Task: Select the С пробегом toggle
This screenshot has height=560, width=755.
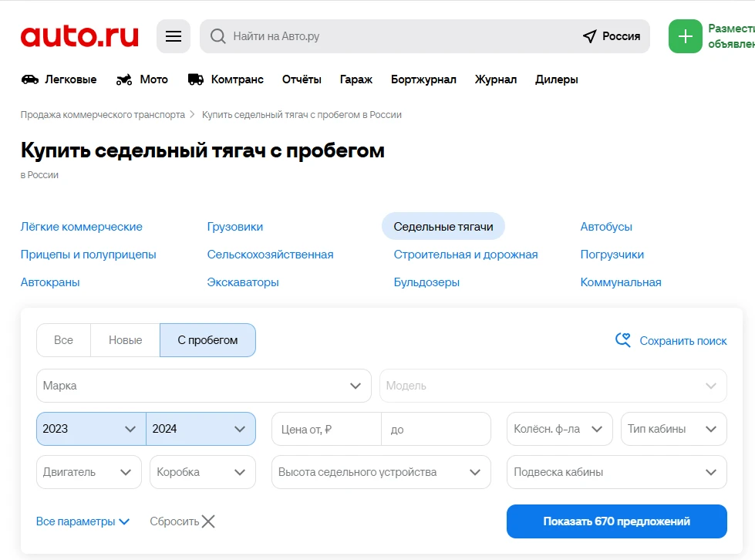Action: (x=207, y=340)
